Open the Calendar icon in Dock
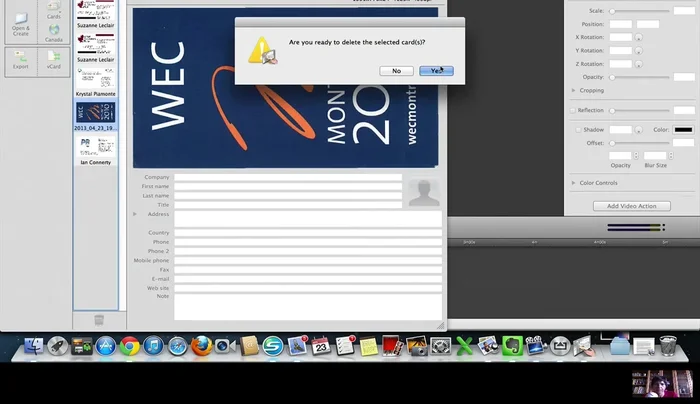The height and width of the screenshot is (404, 700). click(x=321, y=346)
